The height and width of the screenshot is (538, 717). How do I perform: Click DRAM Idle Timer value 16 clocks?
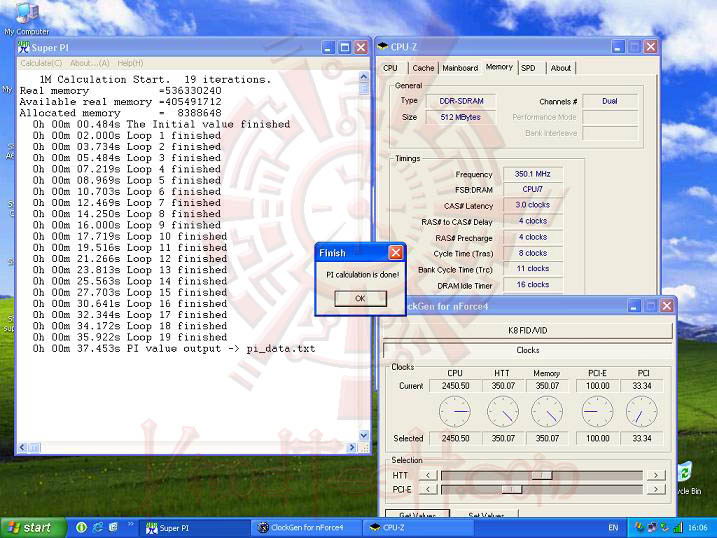[x=533, y=284]
